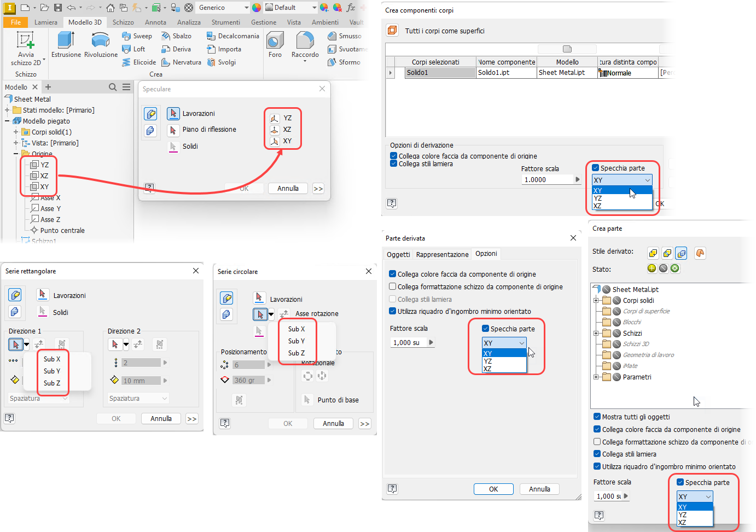Click the Punto di base selector

tap(308, 400)
